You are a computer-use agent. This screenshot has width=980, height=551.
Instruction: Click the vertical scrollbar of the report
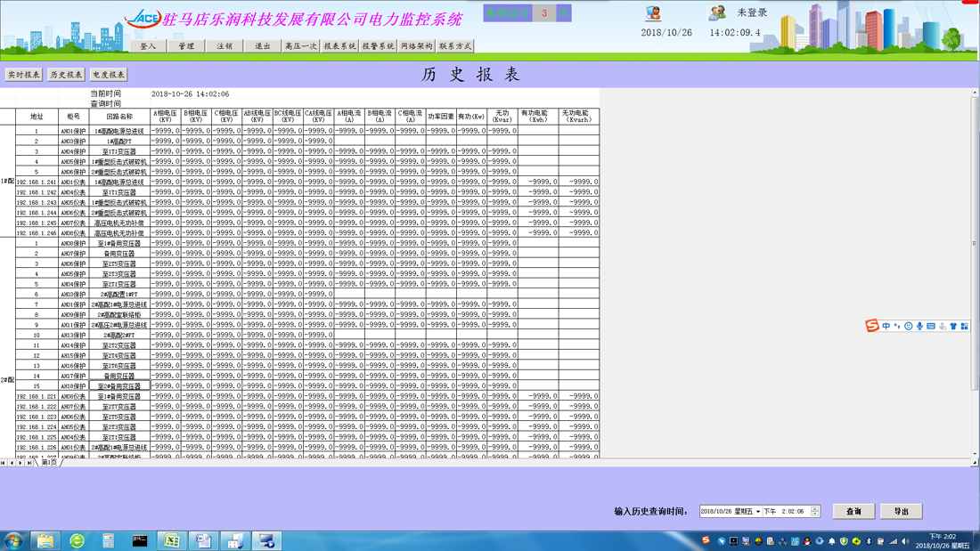pyautogui.click(x=975, y=244)
